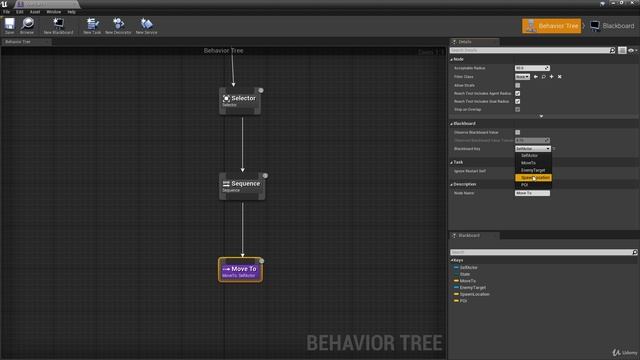Click the SelfActor key color icon
The width and height of the screenshot is (640, 360).
pyautogui.click(x=456, y=267)
